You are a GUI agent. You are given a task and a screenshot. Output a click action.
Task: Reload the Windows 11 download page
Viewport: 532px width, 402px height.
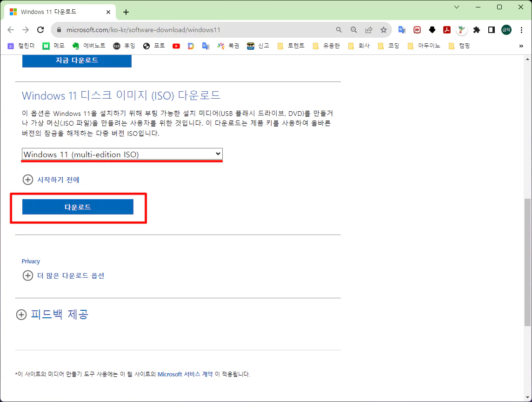(x=40, y=30)
